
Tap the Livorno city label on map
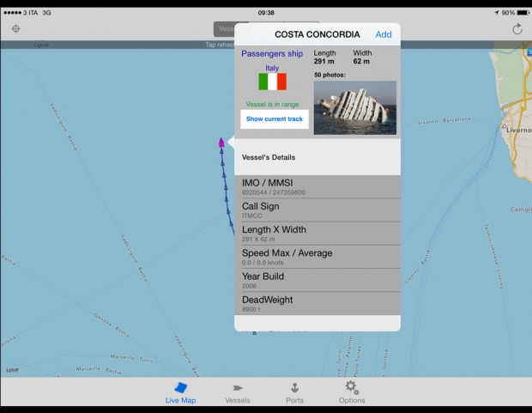(x=518, y=130)
